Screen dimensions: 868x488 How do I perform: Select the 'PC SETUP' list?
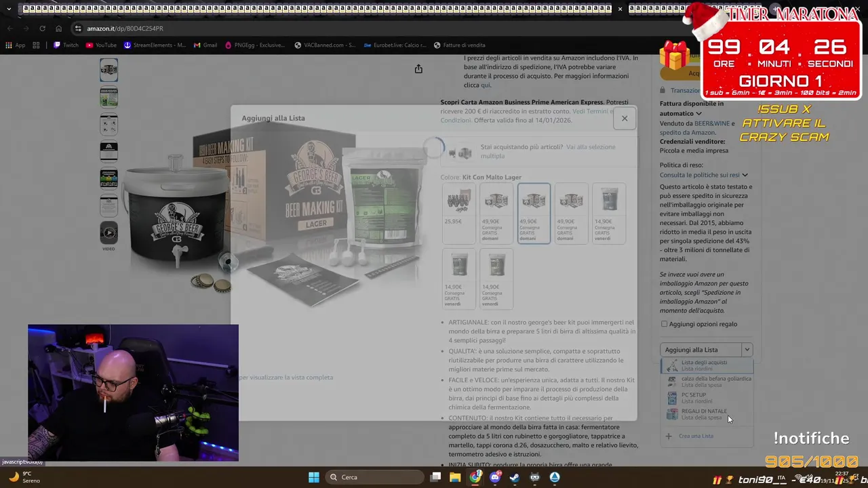707,398
